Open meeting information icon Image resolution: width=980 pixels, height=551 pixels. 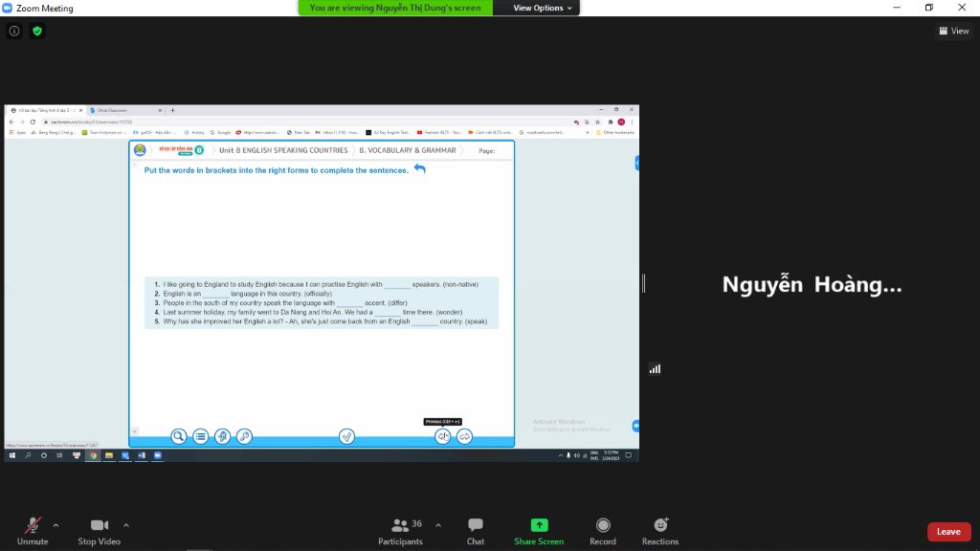point(14,31)
